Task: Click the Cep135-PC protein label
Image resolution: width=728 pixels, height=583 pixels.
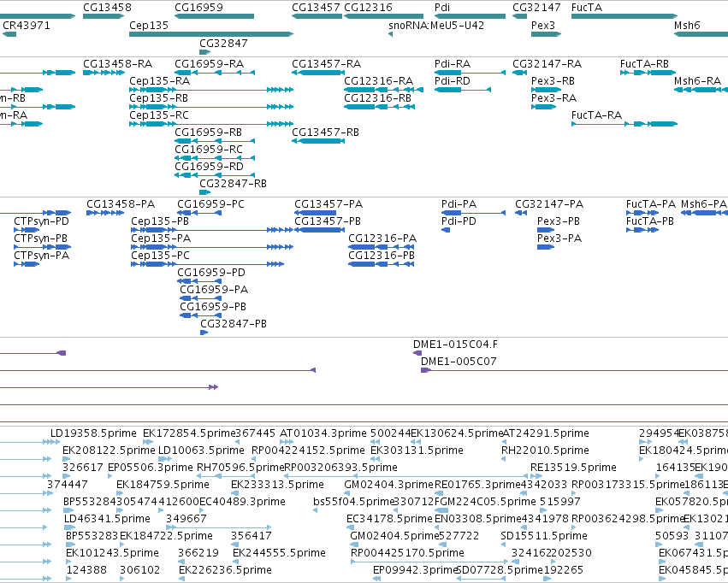Action: coord(160,256)
